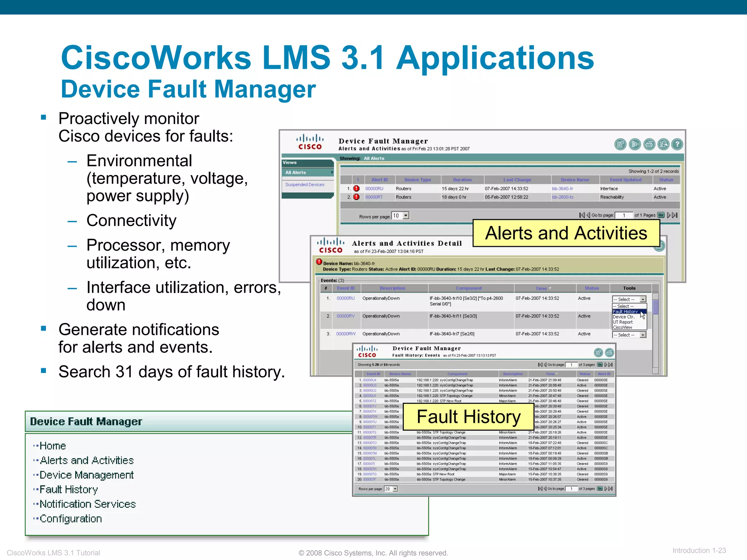Choose Fault History in Tools dropdown list
This screenshot has width=747, height=560.
pyautogui.click(x=629, y=312)
